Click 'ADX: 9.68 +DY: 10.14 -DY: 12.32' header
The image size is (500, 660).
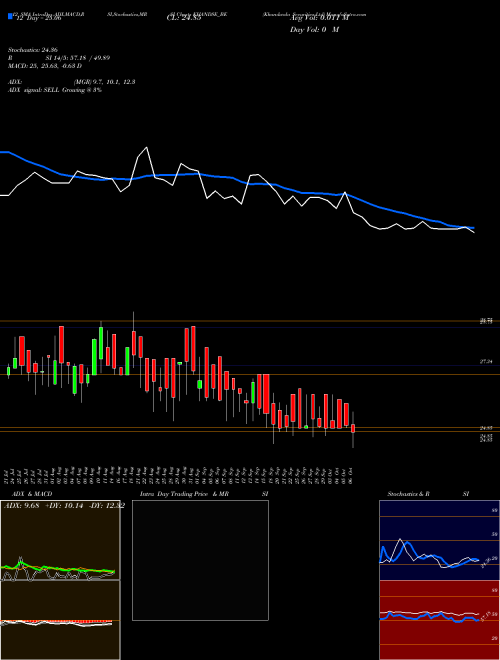[x=64, y=506]
